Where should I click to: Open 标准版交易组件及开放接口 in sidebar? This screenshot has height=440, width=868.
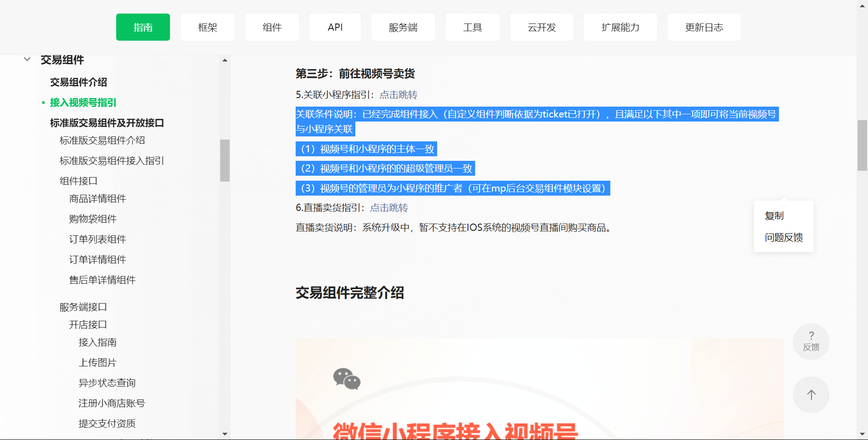point(107,123)
